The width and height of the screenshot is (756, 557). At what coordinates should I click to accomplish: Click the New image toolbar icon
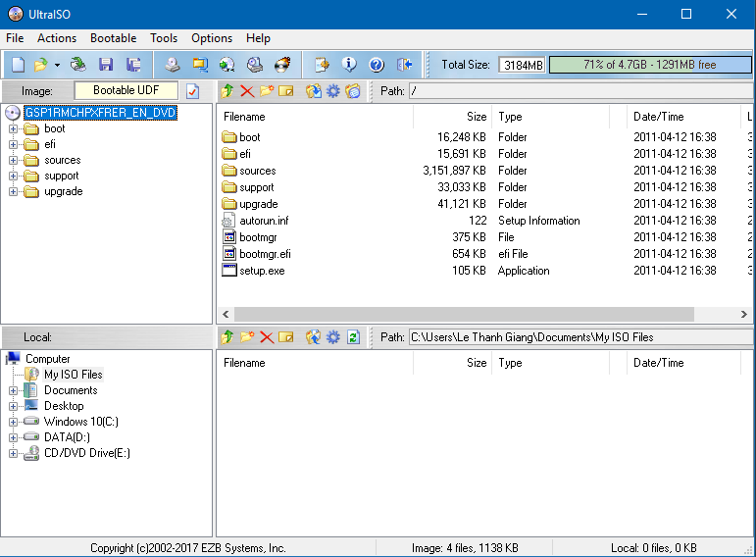coord(18,64)
